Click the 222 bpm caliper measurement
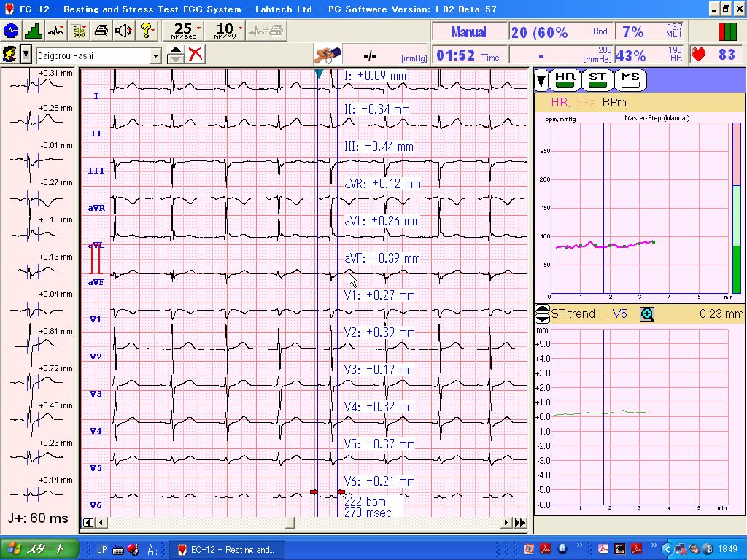The width and height of the screenshot is (747, 560). (365, 502)
